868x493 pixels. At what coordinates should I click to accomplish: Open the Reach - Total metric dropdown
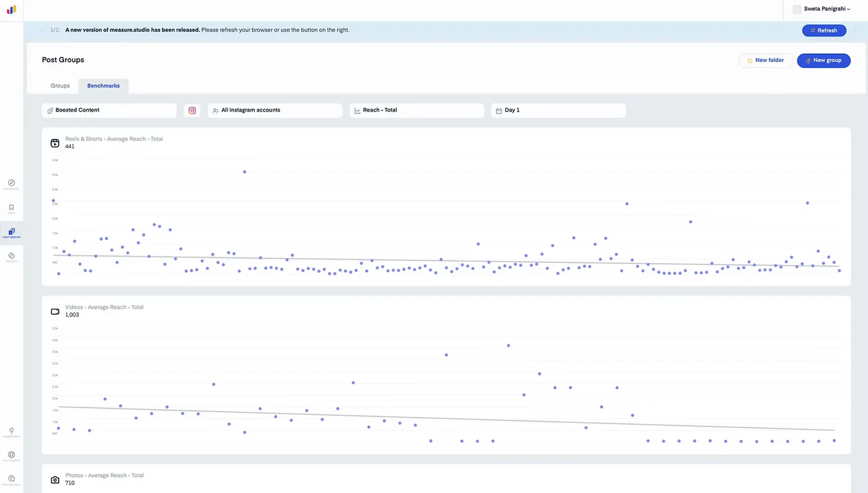pyautogui.click(x=417, y=110)
